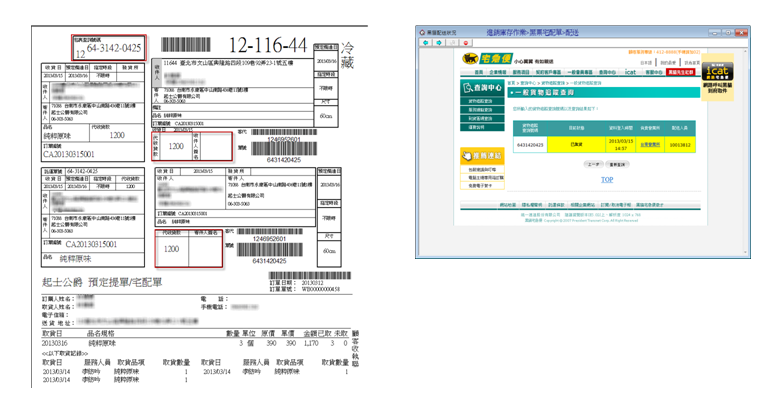The height and width of the screenshot is (402, 775).
Task: Select the icat navigation menu item
Action: pyautogui.click(x=630, y=73)
